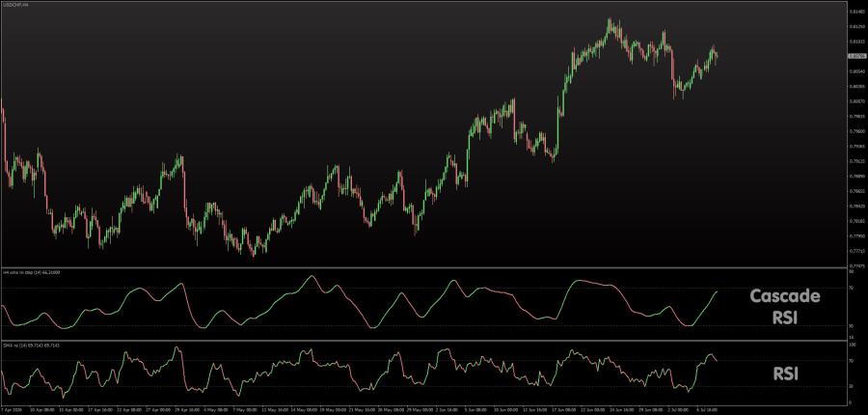Viewport: 868px width, 415px height.
Task: Click the H4 oma rsi step indicator label
Action: coord(32,272)
